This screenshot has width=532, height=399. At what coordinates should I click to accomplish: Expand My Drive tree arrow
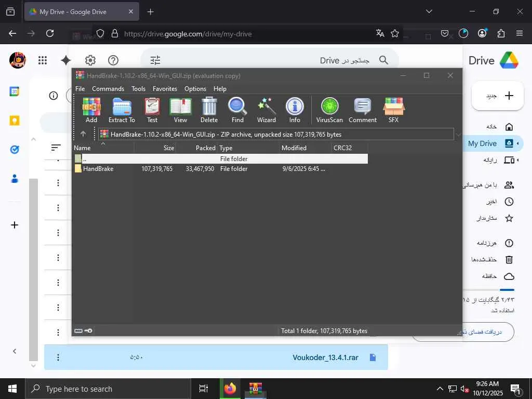518,143
